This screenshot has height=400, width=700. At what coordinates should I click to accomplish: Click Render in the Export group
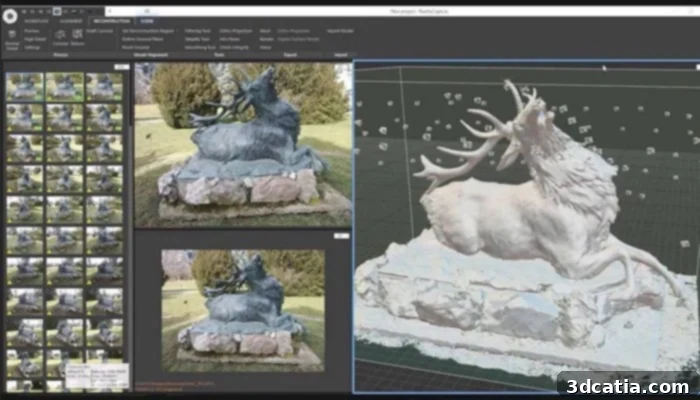click(x=267, y=39)
